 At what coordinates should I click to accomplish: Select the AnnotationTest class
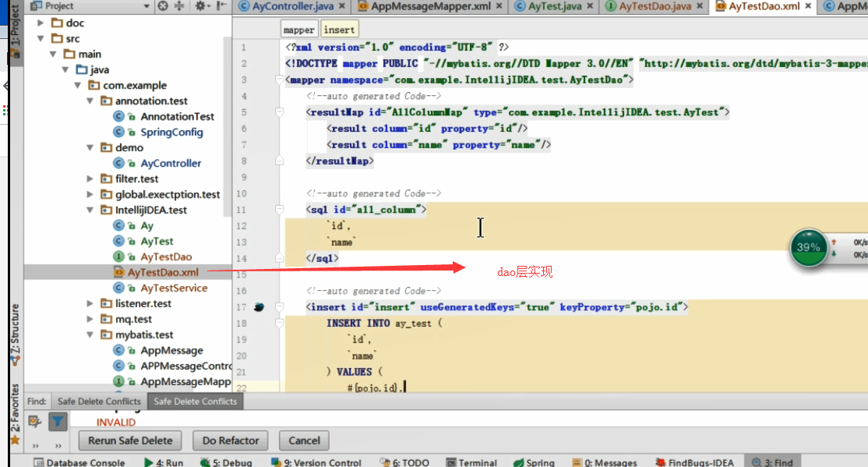click(177, 116)
